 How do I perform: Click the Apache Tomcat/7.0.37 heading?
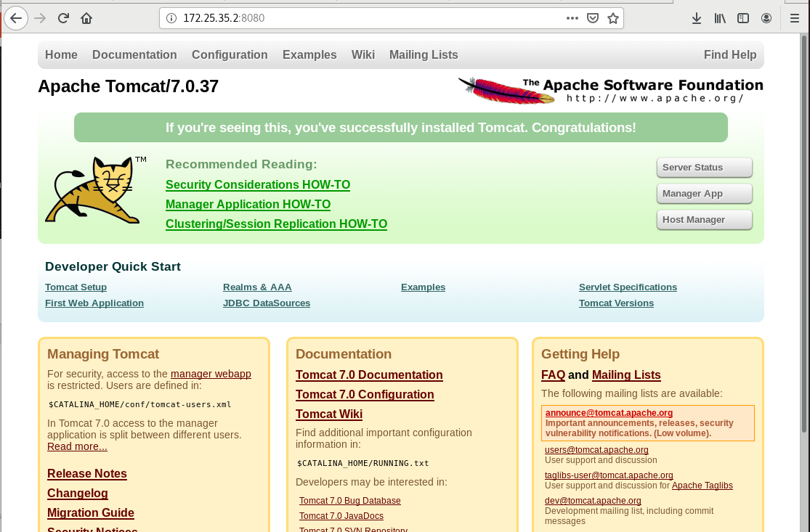(128, 86)
